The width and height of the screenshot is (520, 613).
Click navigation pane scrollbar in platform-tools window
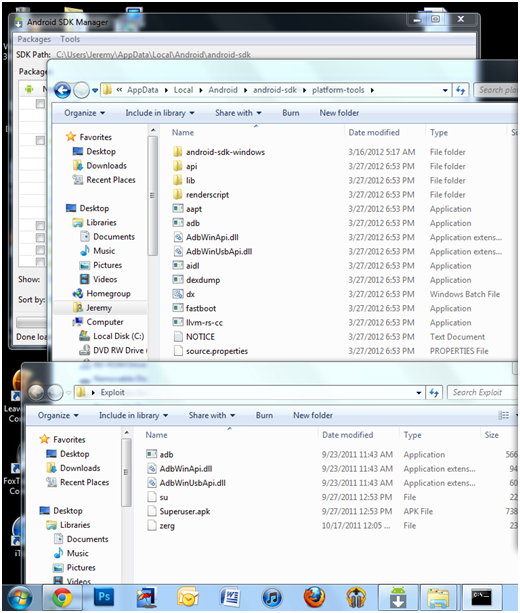[153, 195]
